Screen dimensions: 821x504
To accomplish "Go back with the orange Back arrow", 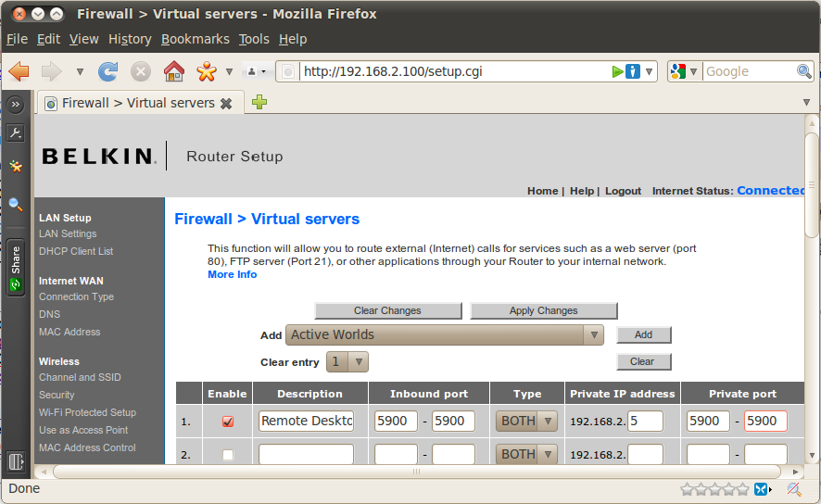I will (x=19, y=71).
